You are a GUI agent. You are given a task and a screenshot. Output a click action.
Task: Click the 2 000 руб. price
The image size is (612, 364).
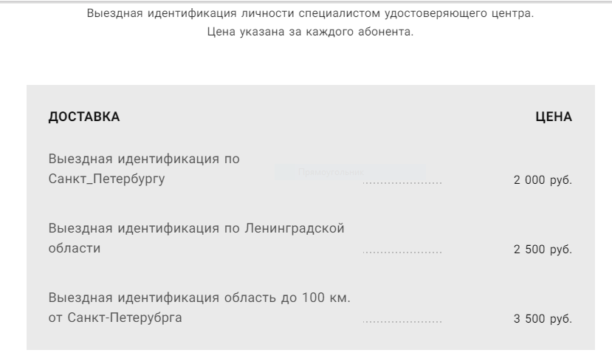pos(543,180)
